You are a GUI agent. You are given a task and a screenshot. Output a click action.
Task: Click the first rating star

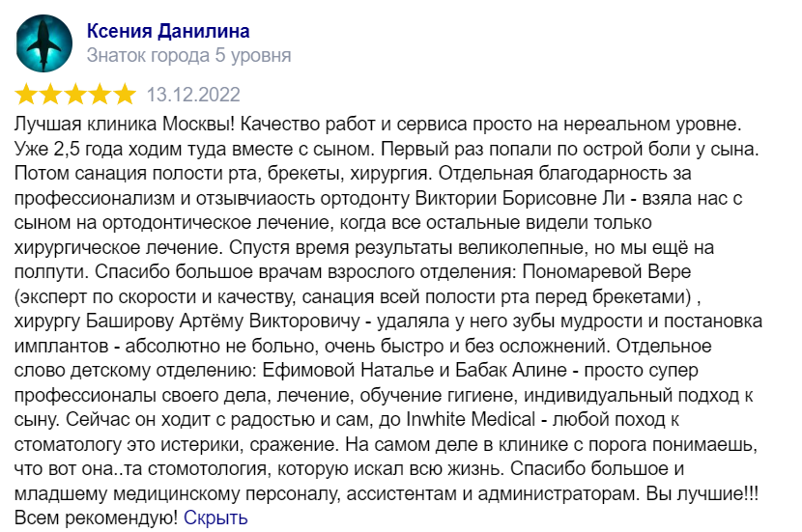click(27, 95)
